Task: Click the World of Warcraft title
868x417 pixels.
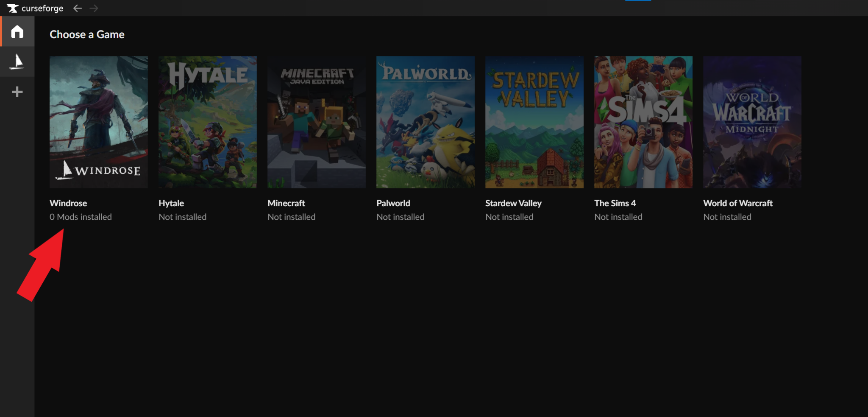Action: pyautogui.click(x=738, y=203)
